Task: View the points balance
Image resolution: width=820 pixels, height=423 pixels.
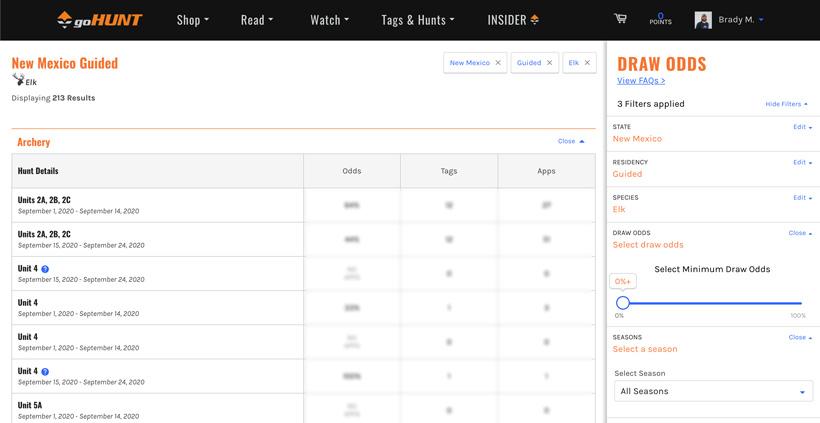Action: [x=660, y=19]
